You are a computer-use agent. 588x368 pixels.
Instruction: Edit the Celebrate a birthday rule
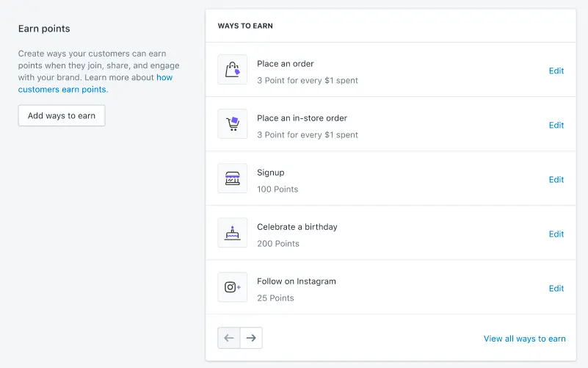tap(556, 234)
